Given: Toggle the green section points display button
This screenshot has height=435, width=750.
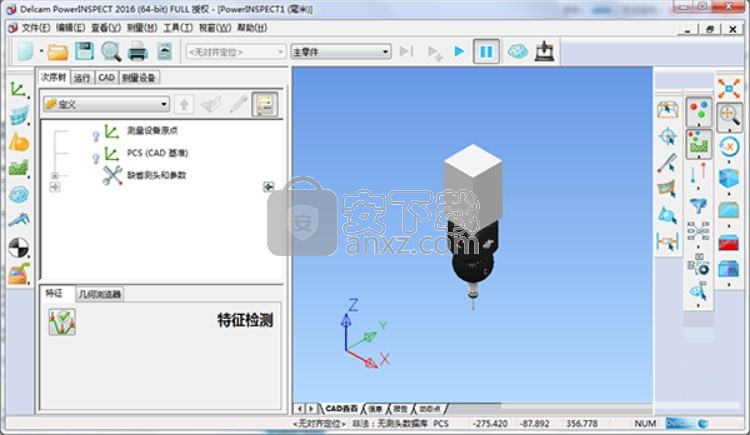Looking at the screenshot, I should [x=699, y=143].
